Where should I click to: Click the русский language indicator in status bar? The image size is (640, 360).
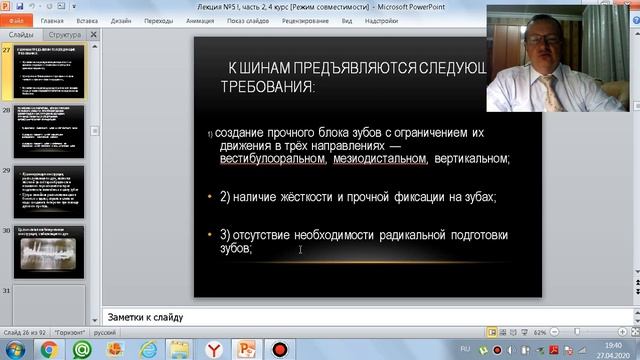pyautogui.click(x=104, y=333)
